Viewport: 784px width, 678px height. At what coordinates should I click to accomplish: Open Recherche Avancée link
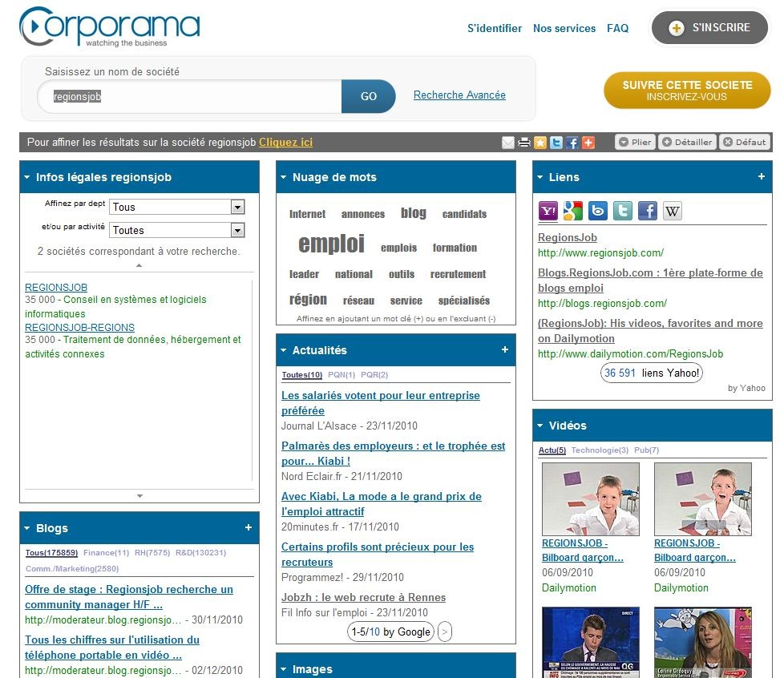pos(459,95)
